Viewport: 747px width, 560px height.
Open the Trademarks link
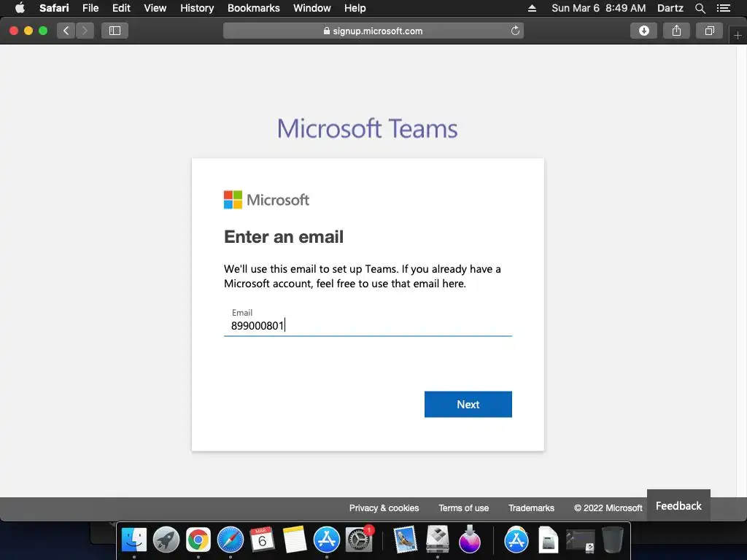pyautogui.click(x=531, y=508)
